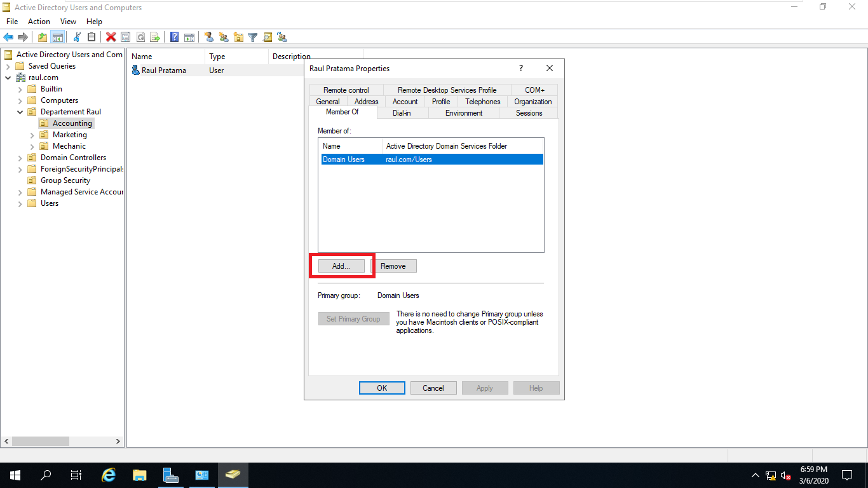Switch to the Remote control tab

[x=346, y=90]
